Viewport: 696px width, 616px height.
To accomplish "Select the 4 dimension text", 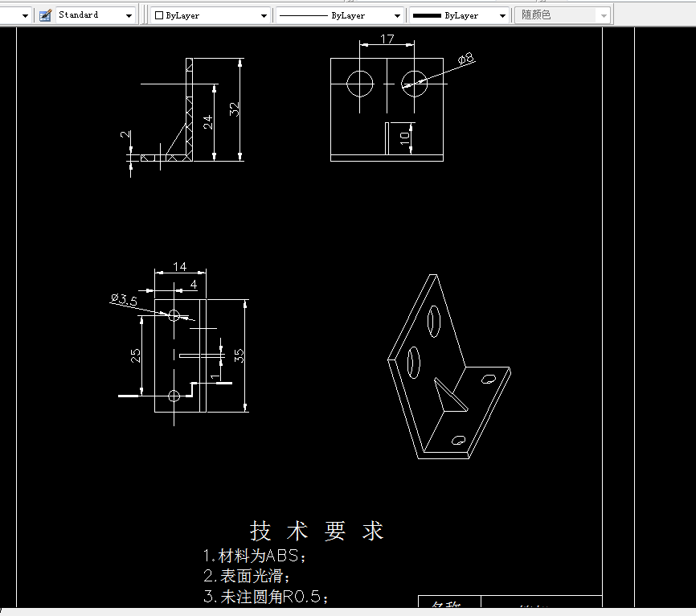I will 194,284.
